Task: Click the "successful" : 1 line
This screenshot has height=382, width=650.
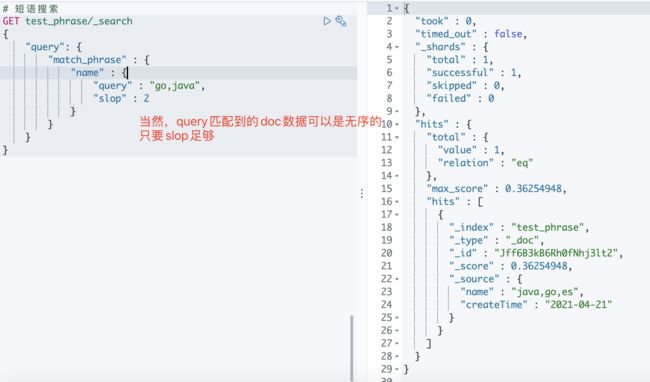Action: click(x=474, y=73)
